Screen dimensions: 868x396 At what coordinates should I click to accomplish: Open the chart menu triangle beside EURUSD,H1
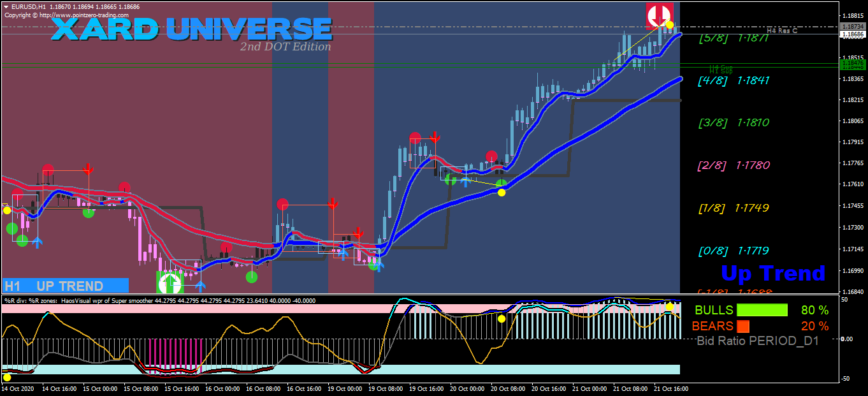6,6
